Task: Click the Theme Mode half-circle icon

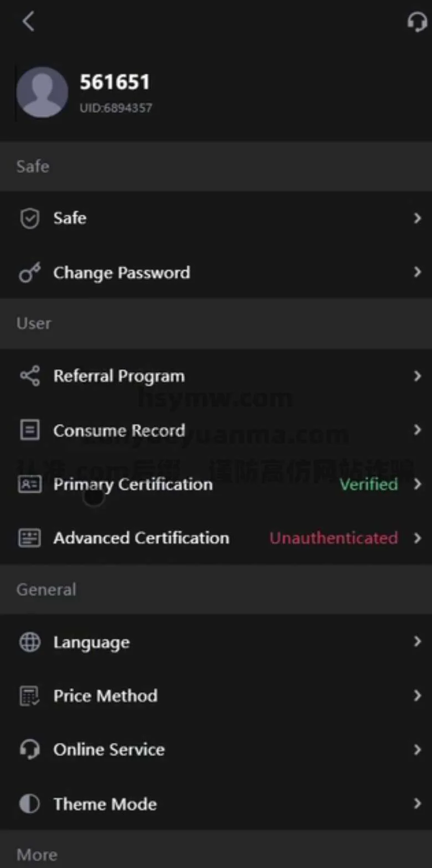Action: [x=29, y=804]
